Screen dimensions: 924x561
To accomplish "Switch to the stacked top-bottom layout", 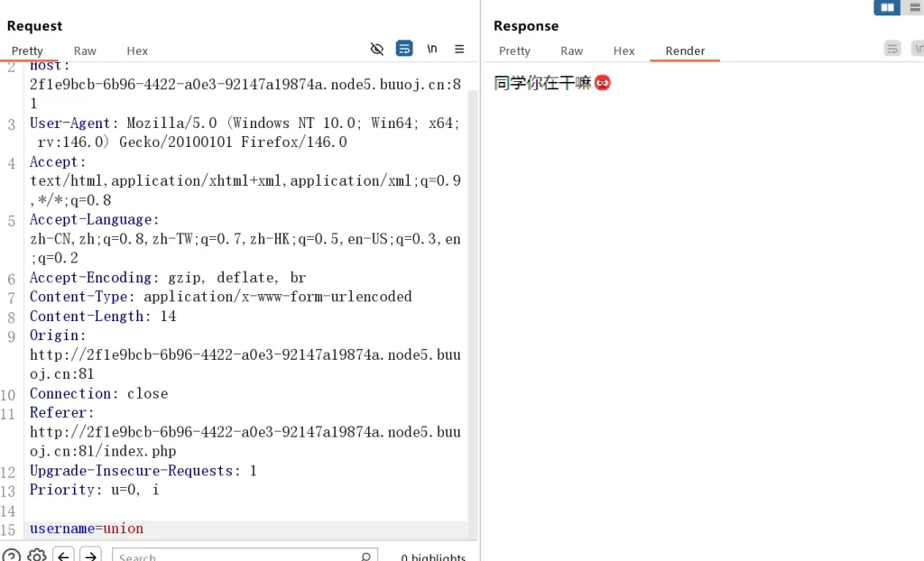I will coord(915,8).
